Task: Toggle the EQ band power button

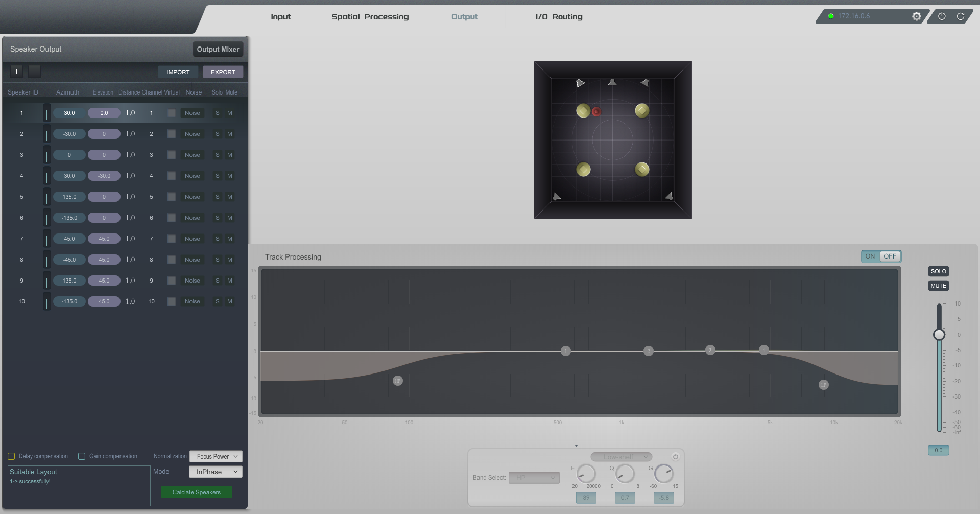Action: (675, 457)
